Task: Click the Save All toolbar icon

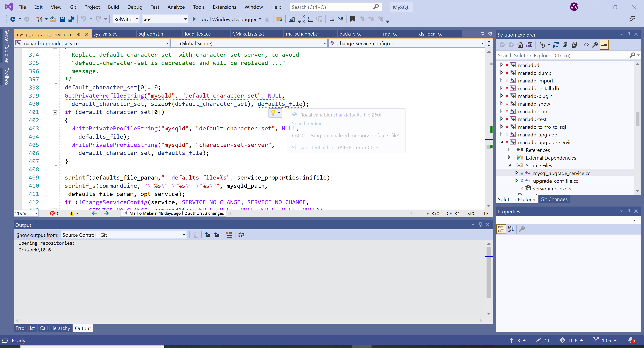Action: click(71, 19)
